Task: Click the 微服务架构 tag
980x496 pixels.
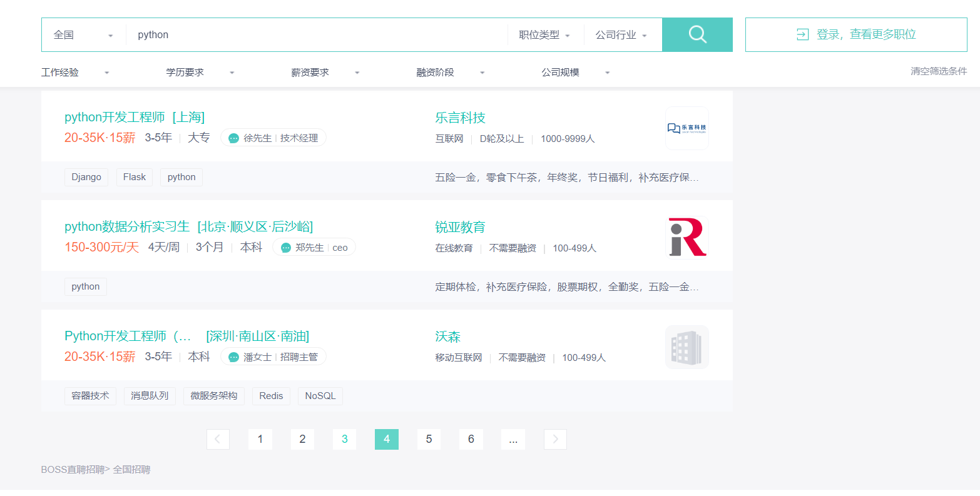Action: coord(214,396)
